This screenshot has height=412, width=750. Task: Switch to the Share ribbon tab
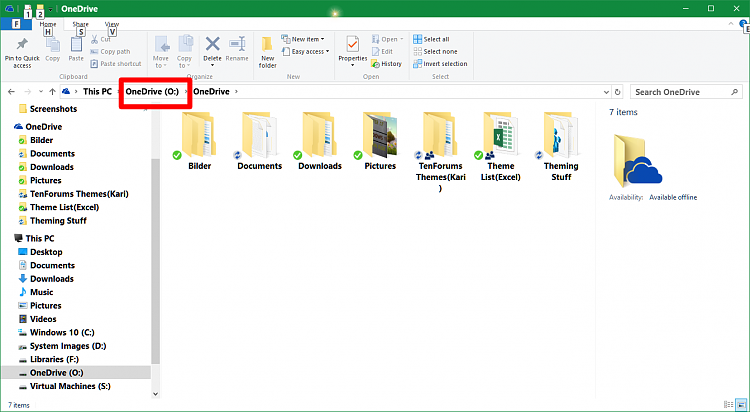(x=80, y=23)
